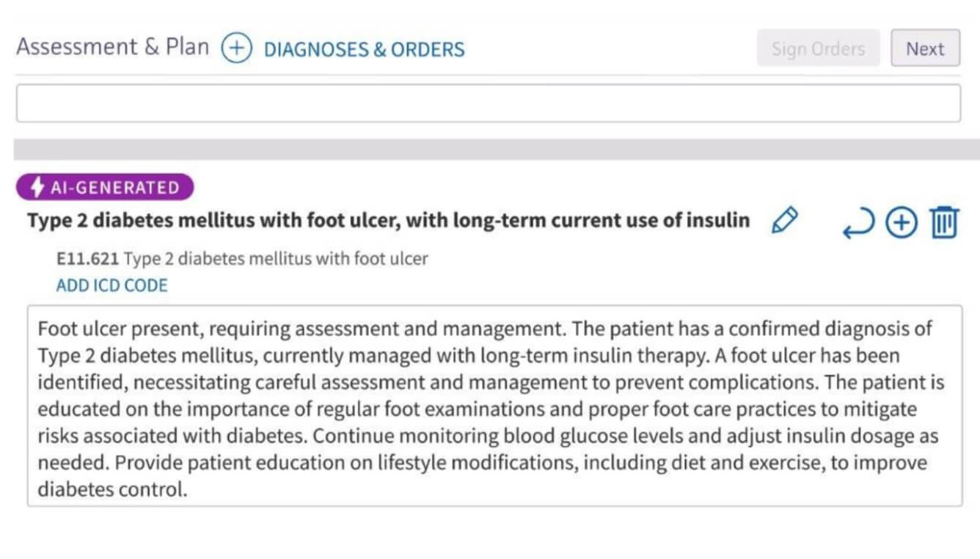This screenshot has height=559, width=980.
Task: Click the lightning bolt icon in AI badge
Action: [37, 187]
